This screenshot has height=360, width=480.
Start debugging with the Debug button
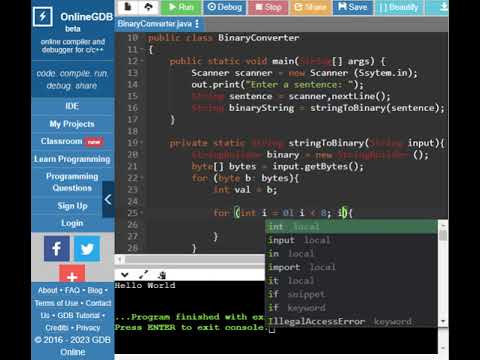pyautogui.click(x=225, y=7)
